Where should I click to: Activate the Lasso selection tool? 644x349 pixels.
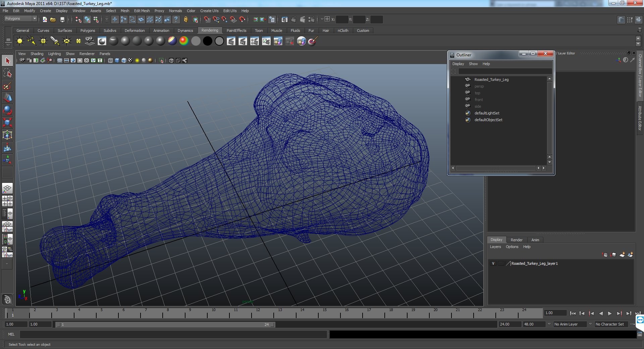tap(7, 73)
